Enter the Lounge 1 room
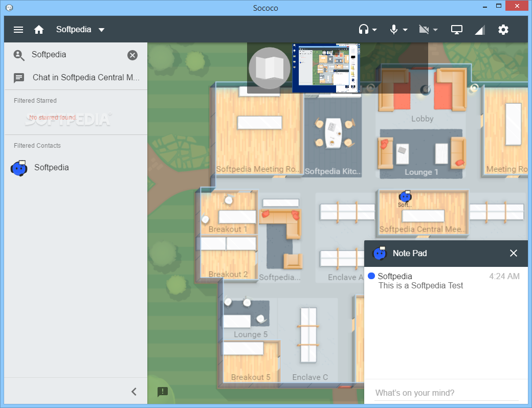Screen dimensions: 532x408 coord(421,153)
